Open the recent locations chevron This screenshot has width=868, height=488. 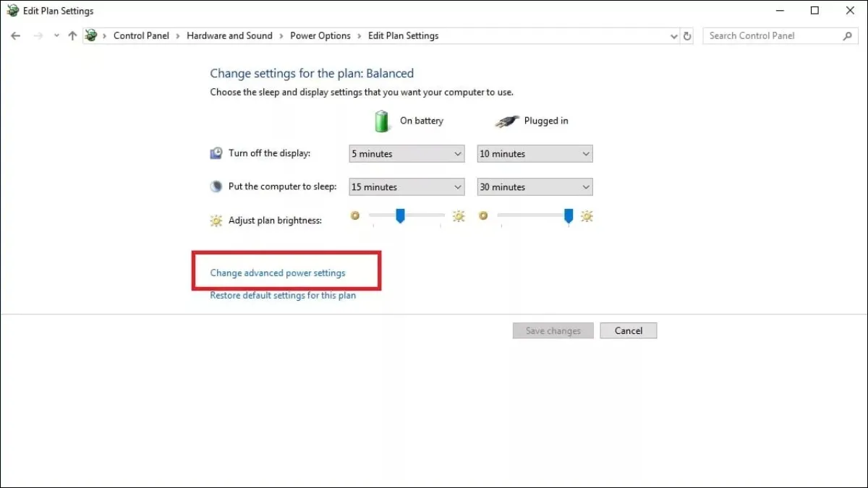tap(56, 35)
